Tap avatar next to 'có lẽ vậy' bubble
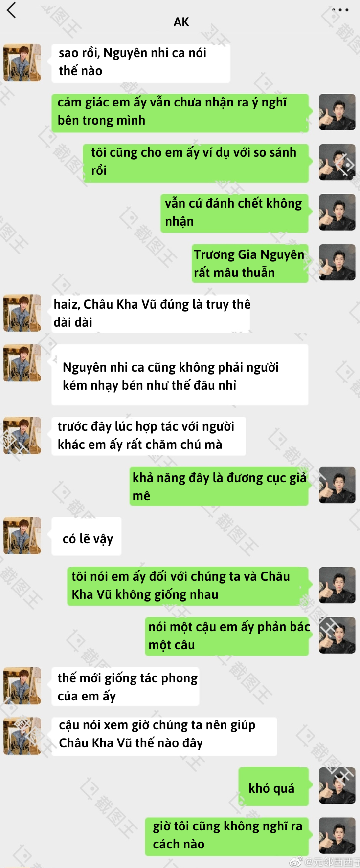The image size is (360, 868). coord(22,535)
